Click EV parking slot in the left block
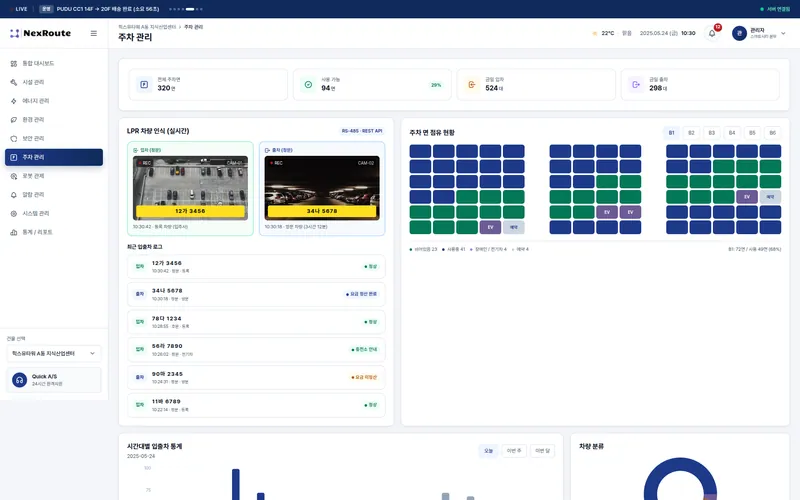 [490, 227]
